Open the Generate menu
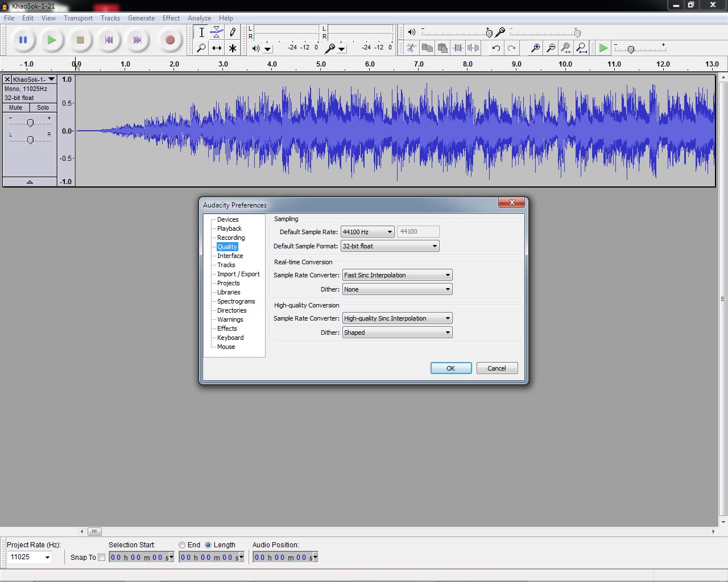728x582 pixels. 141,18
